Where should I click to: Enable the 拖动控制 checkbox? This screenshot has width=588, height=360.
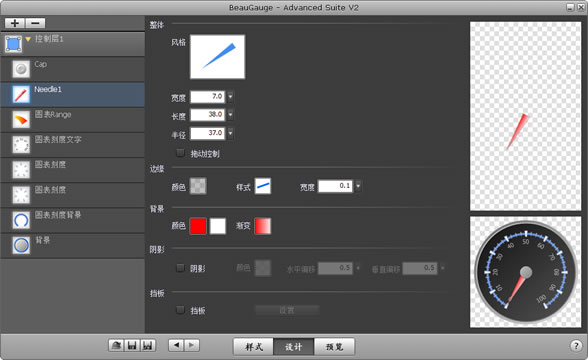click(180, 153)
